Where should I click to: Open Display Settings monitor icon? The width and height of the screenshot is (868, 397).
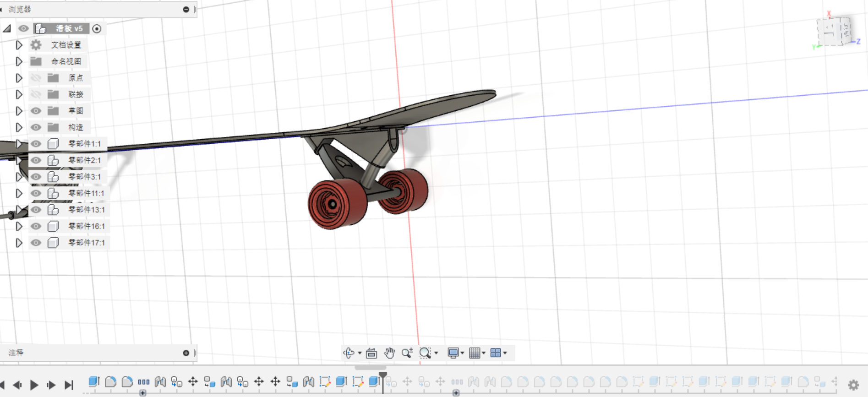pos(453,353)
